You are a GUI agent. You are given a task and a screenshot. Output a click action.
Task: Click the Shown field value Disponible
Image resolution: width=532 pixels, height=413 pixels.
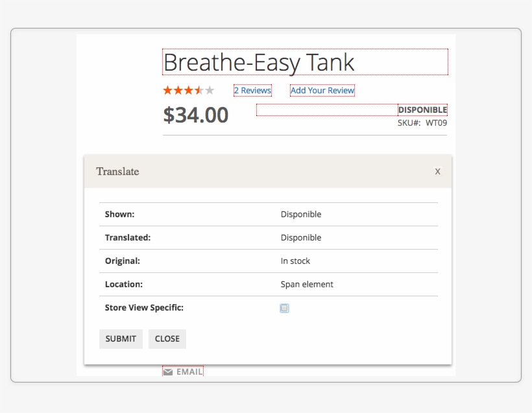pos(300,214)
